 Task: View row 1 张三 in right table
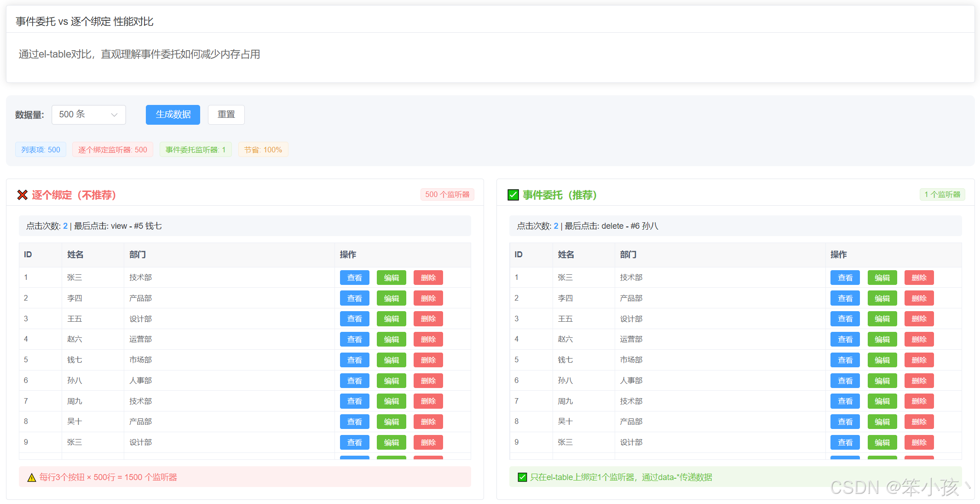(845, 278)
